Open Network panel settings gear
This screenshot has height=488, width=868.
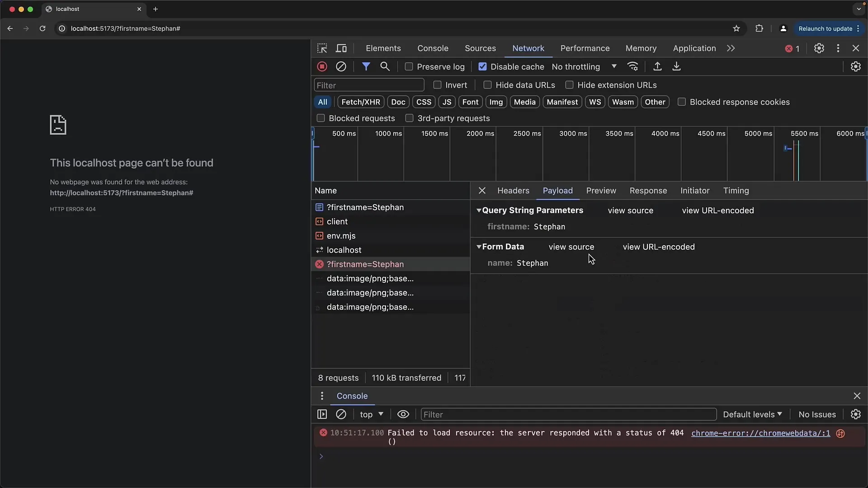point(856,66)
